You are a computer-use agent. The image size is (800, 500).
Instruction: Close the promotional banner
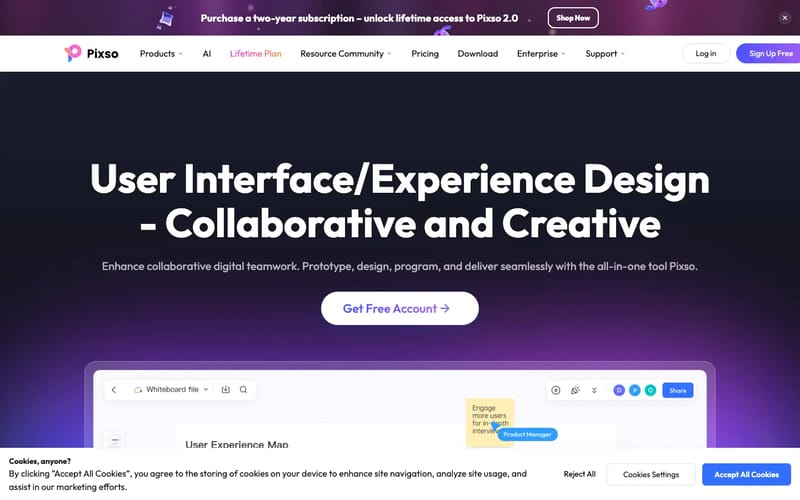click(x=785, y=18)
